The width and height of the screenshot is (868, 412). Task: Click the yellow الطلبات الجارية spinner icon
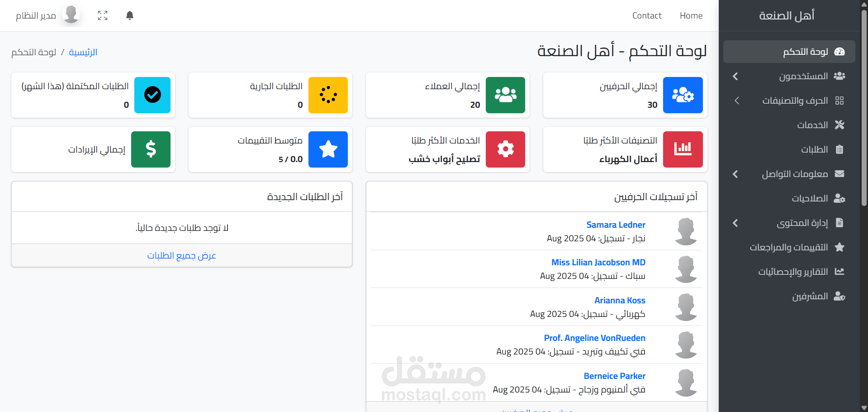pos(328,95)
